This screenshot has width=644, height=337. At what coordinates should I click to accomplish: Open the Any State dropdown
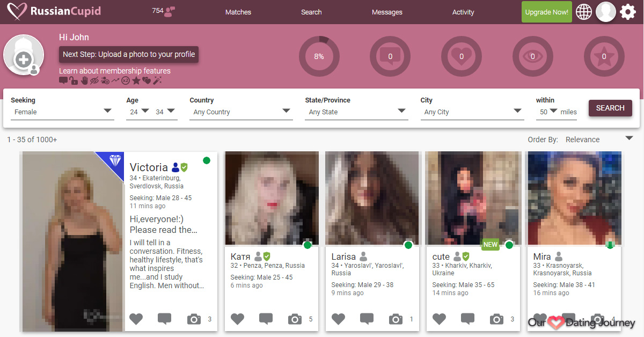coord(357,112)
